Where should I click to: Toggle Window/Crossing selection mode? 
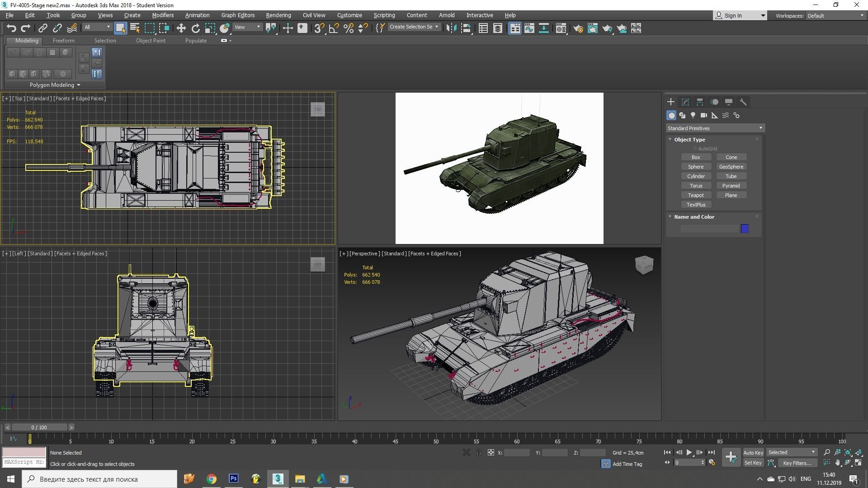(164, 28)
